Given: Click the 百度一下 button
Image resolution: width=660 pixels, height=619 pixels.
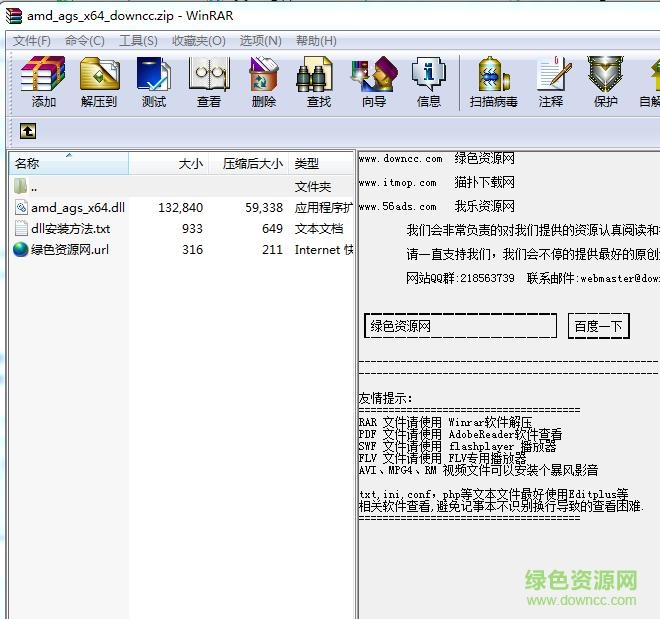Looking at the screenshot, I should (598, 326).
